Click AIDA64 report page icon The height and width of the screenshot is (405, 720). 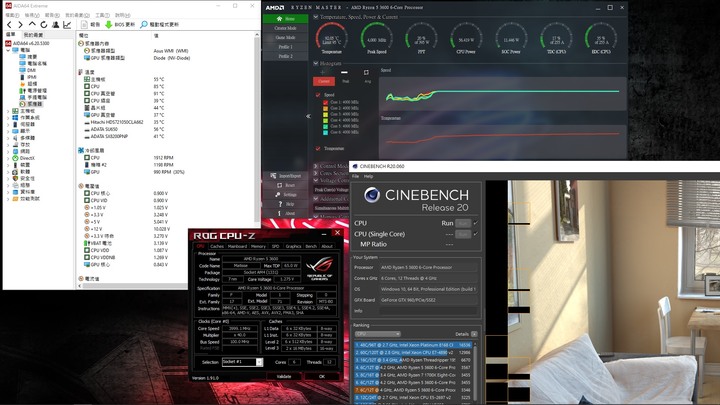[x=84, y=24]
